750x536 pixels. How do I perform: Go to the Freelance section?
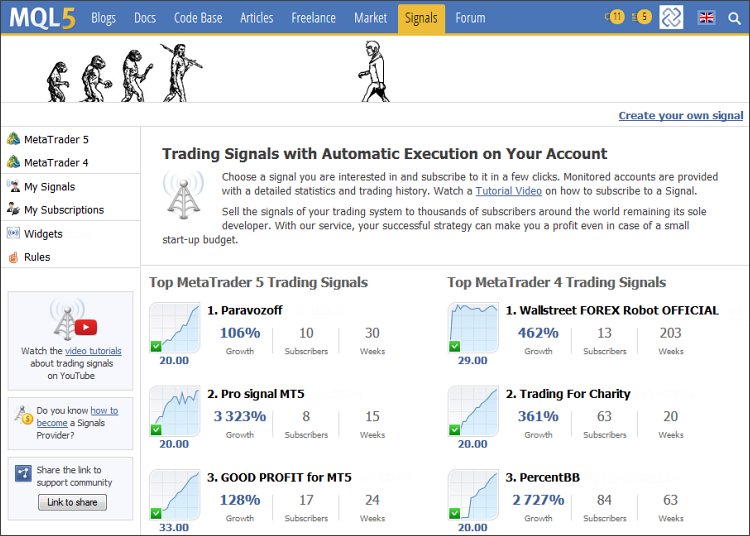[314, 18]
